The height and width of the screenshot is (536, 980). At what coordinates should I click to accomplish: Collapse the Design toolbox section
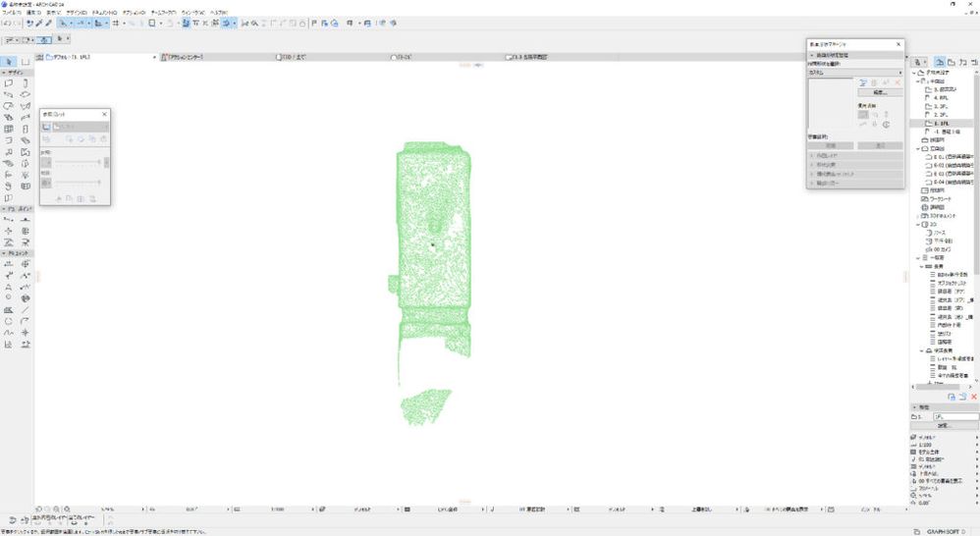pos(4,73)
